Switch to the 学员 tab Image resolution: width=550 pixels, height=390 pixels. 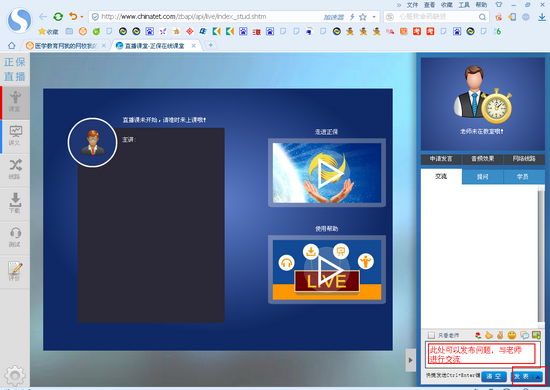(x=523, y=177)
